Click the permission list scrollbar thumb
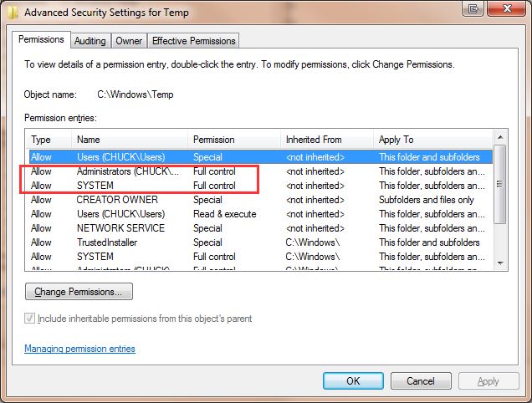This screenshot has width=532, height=403. click(x=499, y=184)
